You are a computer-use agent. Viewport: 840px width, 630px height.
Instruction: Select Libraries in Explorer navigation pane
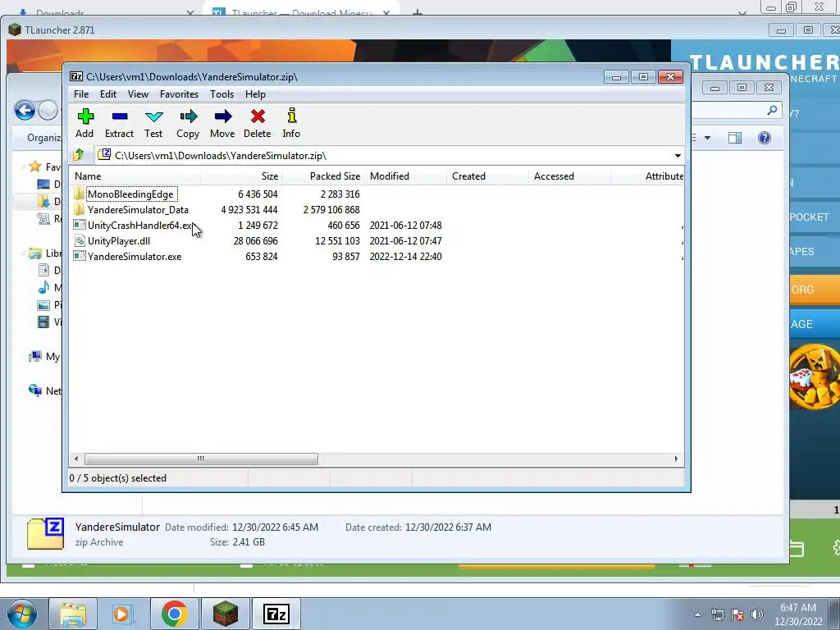click(x=45, y=253)
